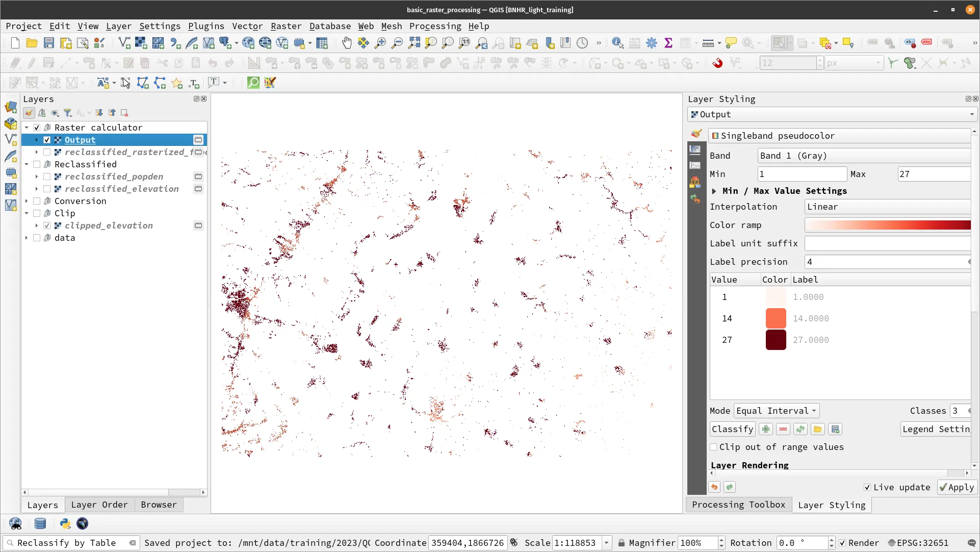Viewport: 980px width, 552px height.
Task: Switch to the Browser tab
Action: (159, 505)
